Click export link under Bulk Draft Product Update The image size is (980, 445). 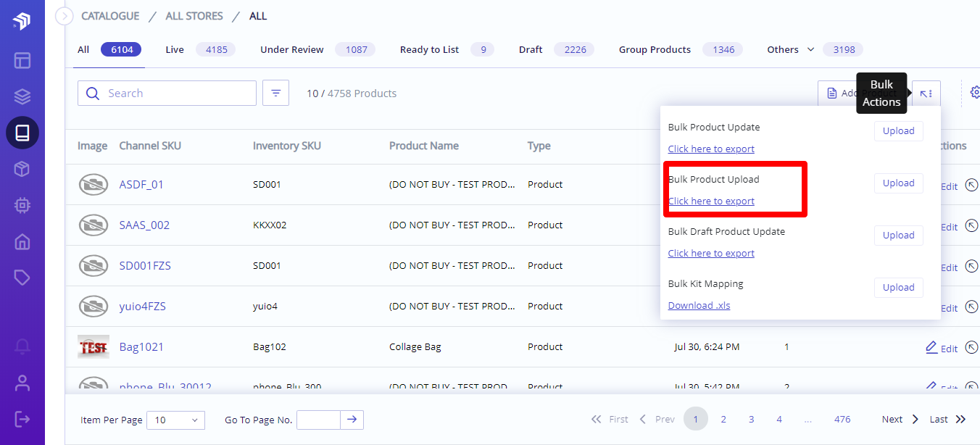coord(711,253)
